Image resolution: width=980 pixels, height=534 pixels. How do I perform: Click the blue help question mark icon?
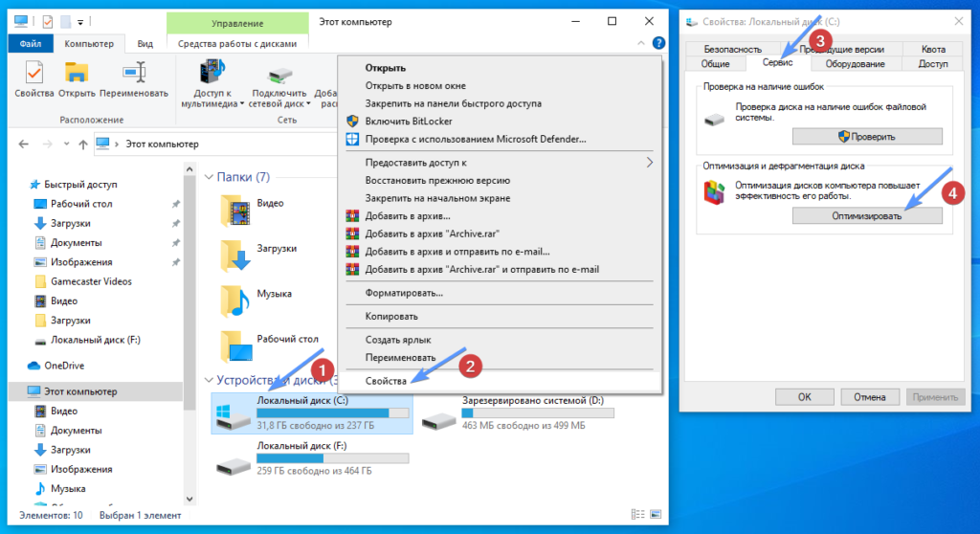pos(658,43)
